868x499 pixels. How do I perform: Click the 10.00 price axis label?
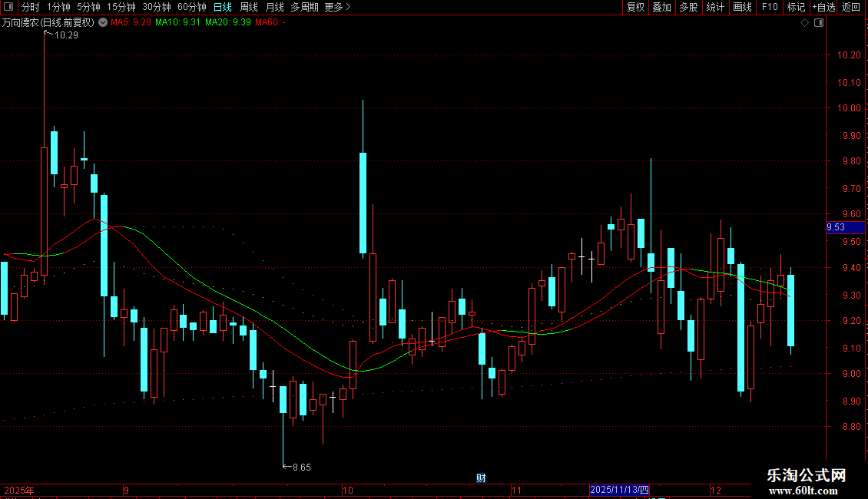coord(849,108)
